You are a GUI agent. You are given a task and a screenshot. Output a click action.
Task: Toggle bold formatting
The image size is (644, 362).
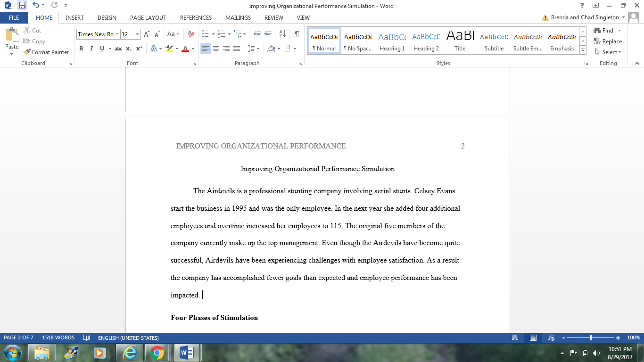(x=81, y=49)
